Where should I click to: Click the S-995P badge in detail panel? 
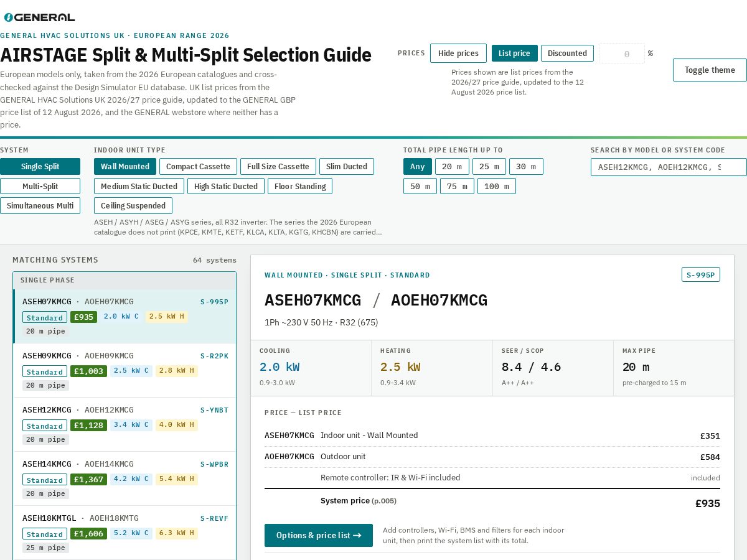pos(701,274)
